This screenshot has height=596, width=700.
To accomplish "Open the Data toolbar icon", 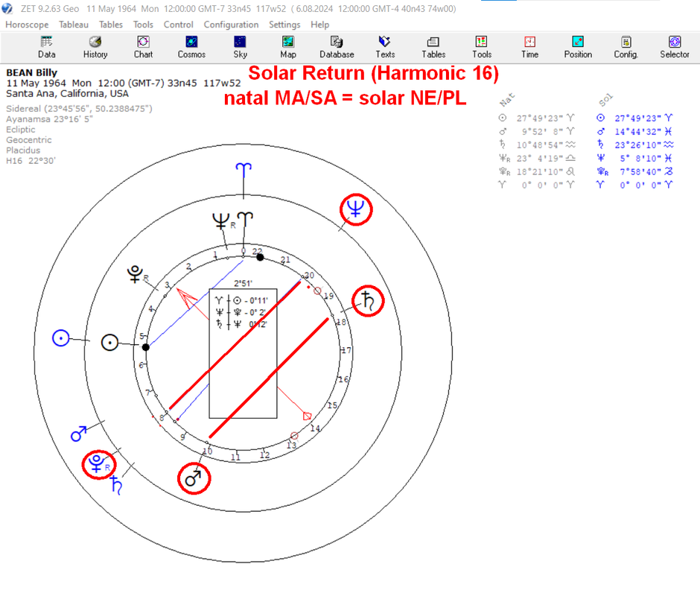I will (46, 48).
